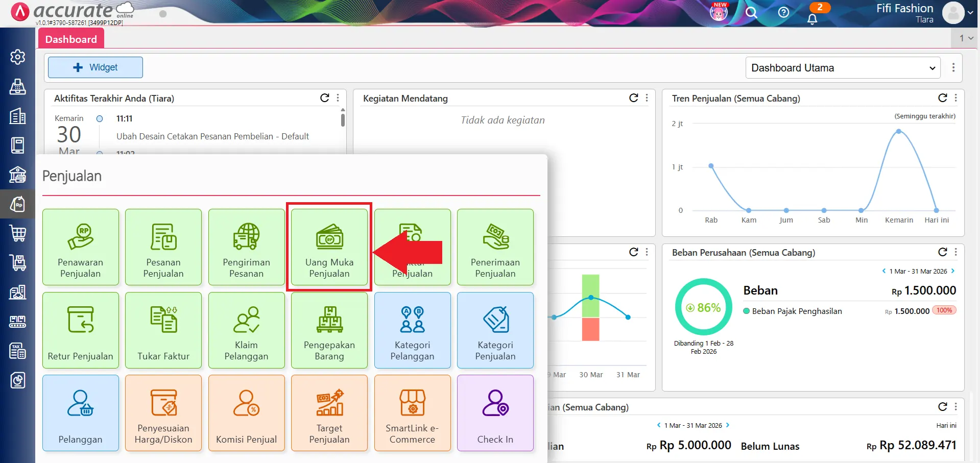Open Penawaran Penjualan tile

(x=81, y=247)
